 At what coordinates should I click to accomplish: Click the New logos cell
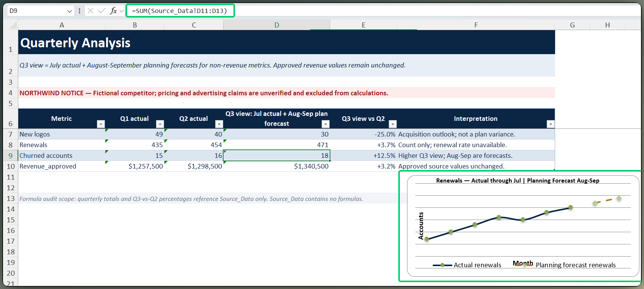[x=62, y=134]
